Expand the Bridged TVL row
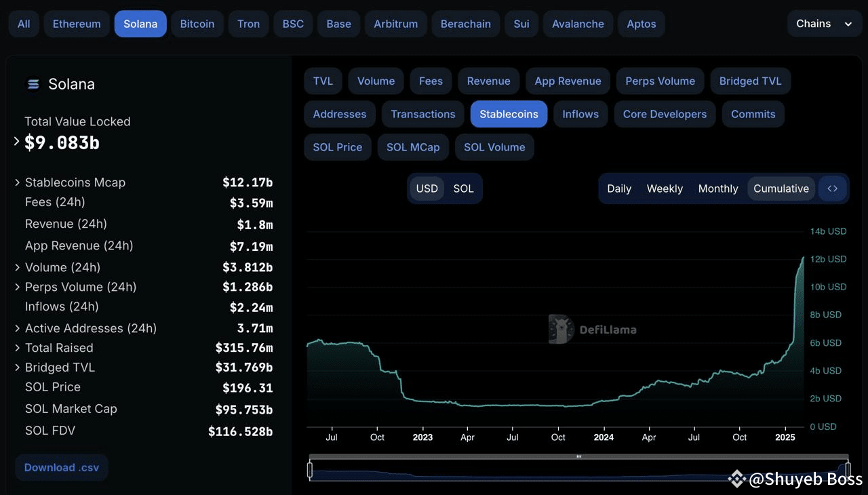The width and height of the screenshot is (868, 495). [x=17, y=368]
